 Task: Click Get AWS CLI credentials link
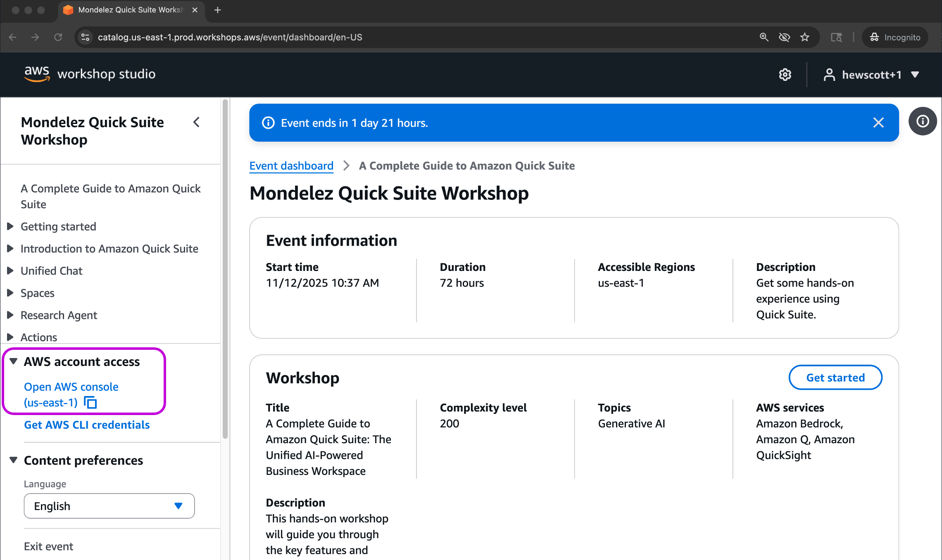87,425
